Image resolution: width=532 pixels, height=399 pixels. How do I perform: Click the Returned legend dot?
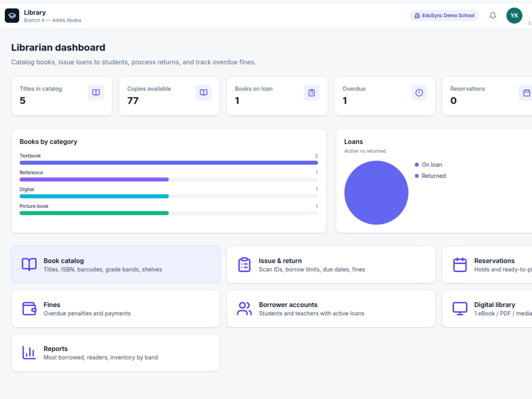point(417,176)
